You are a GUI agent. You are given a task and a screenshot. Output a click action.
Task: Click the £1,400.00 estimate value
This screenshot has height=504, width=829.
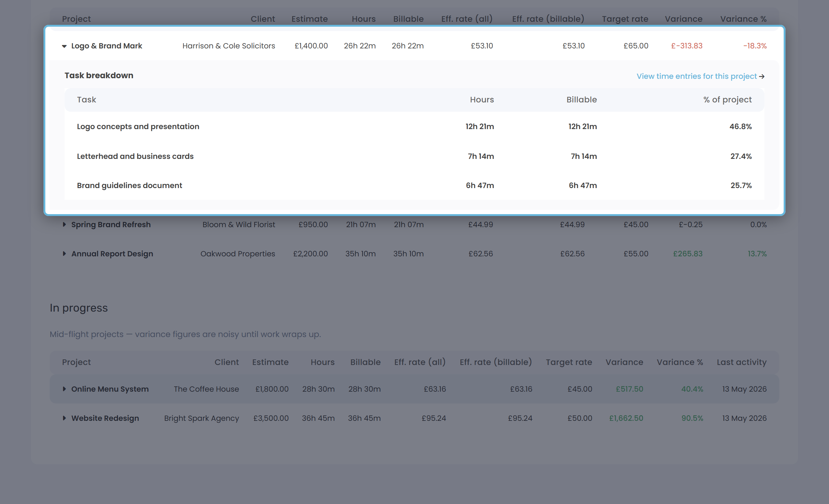[311, 46]
